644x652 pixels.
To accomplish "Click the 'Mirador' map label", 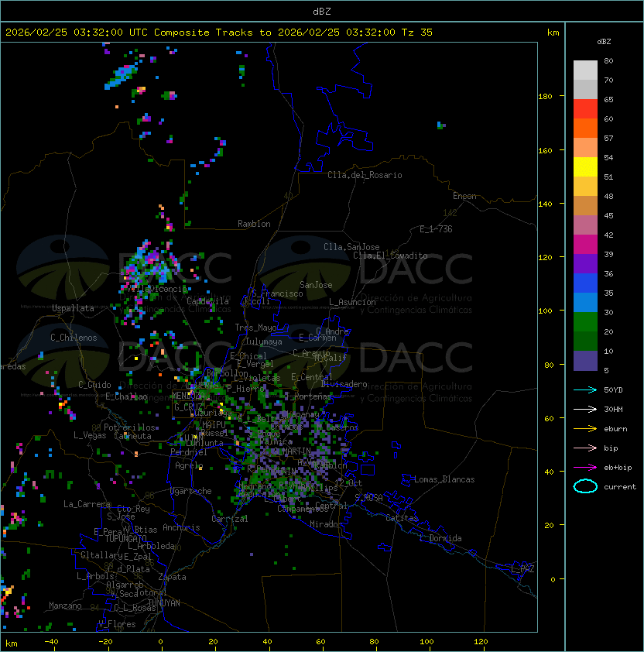I will (x=326, y=524).
